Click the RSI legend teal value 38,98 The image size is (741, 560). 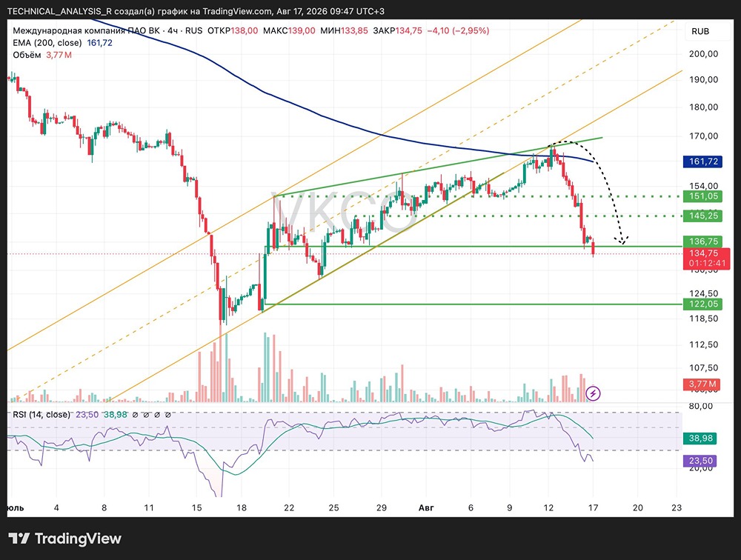[x=116, y=415]
